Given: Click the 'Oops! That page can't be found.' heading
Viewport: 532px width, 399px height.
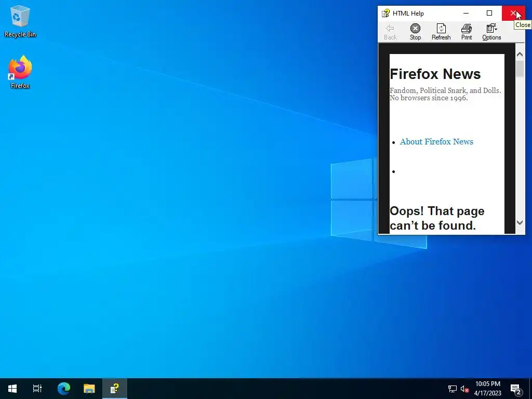Looking at the screenshot, I should 437,218.
